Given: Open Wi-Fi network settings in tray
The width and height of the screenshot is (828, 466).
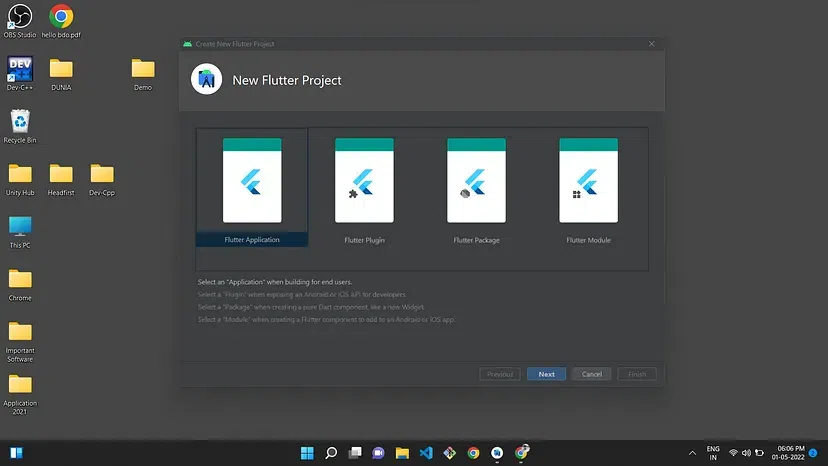Looking at the screenshot, I should [x=733, y=453].
